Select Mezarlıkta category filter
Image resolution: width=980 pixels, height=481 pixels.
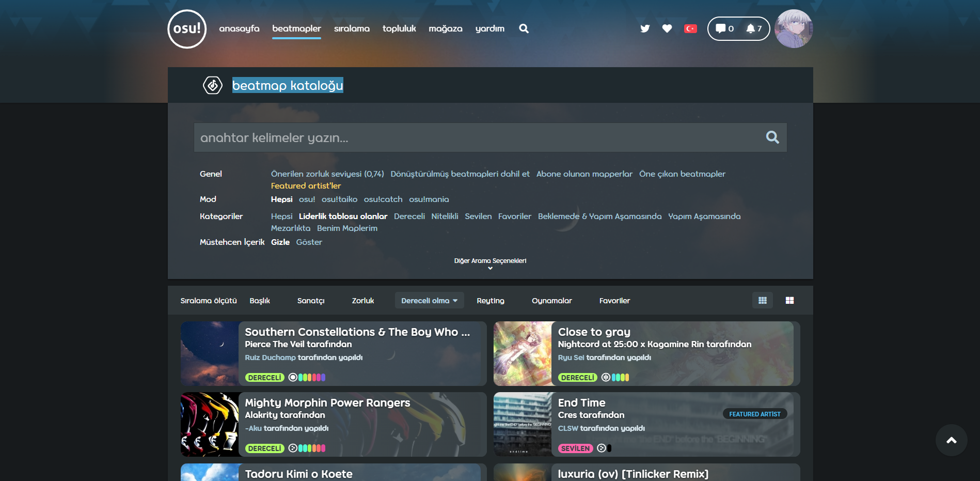coord(291,228)
